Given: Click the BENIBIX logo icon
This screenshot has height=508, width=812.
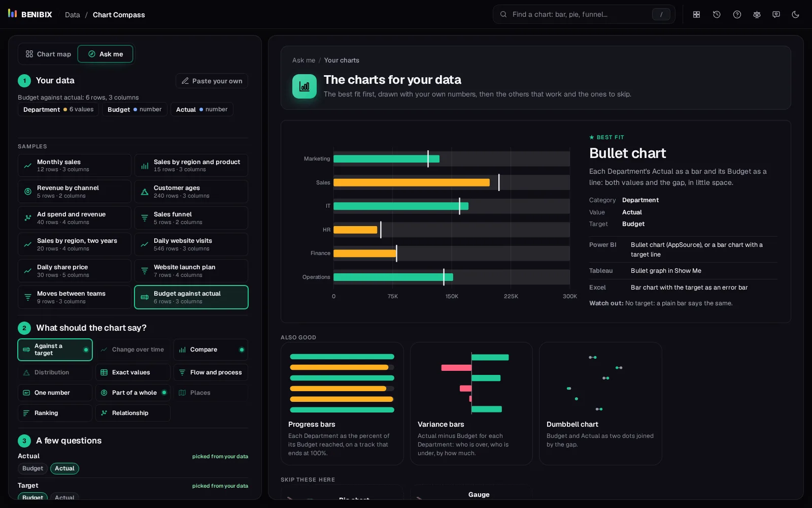Looking at the screenshot, I should coord(13,14).
